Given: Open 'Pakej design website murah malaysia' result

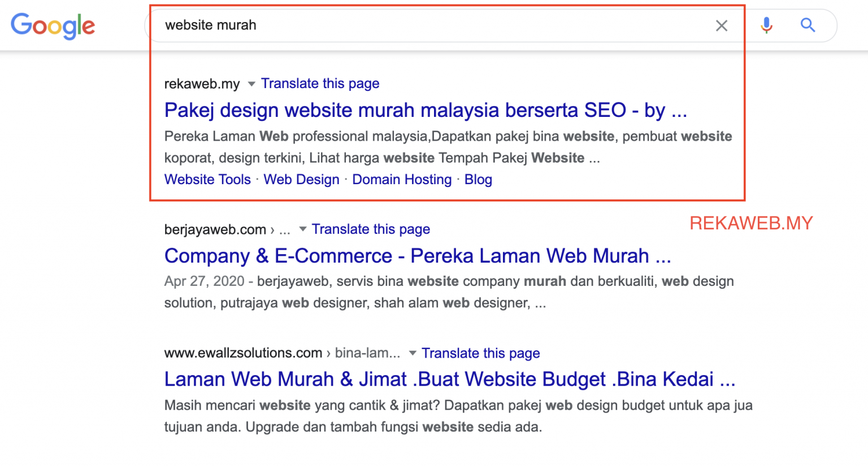Looking at the screenshot, I should click(425, 110).
